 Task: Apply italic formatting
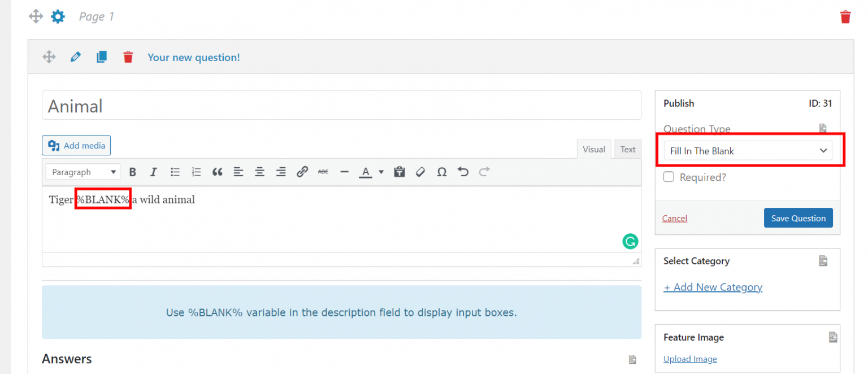click(153, 172)
